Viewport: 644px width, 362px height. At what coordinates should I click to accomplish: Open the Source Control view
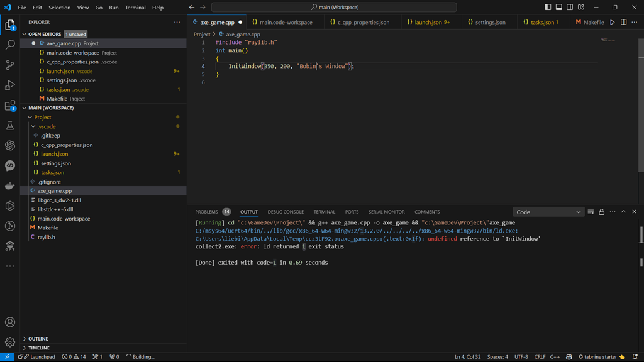pyautogui.click(x=10, y=65)
